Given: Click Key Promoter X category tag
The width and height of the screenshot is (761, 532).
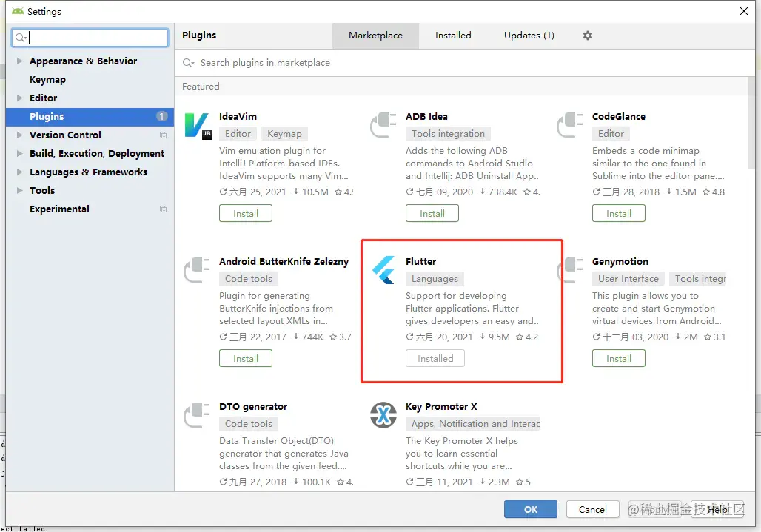Looking at the screenshot, I should point(473,423).
